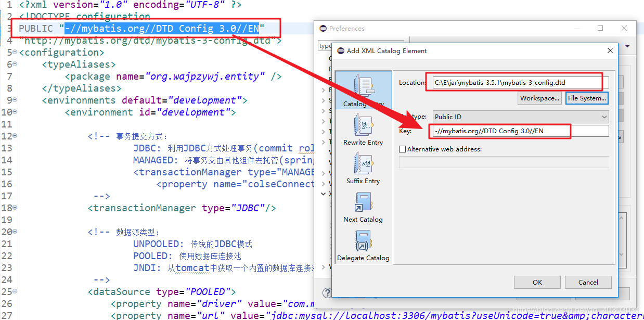The width and height of the screenshot is (644, 320).
Task: Click the 'Preferences' window title text
Action: (x=347, y=29)
